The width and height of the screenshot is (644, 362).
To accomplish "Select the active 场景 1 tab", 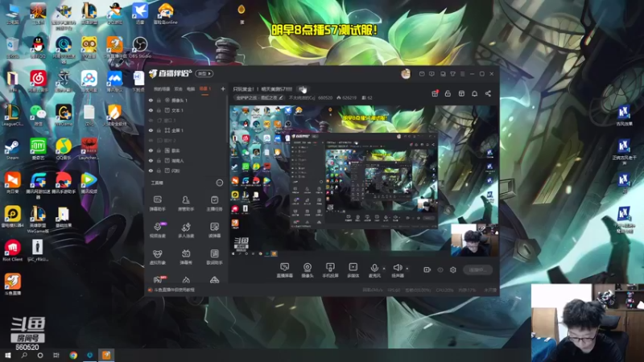I will coord(205,88).
